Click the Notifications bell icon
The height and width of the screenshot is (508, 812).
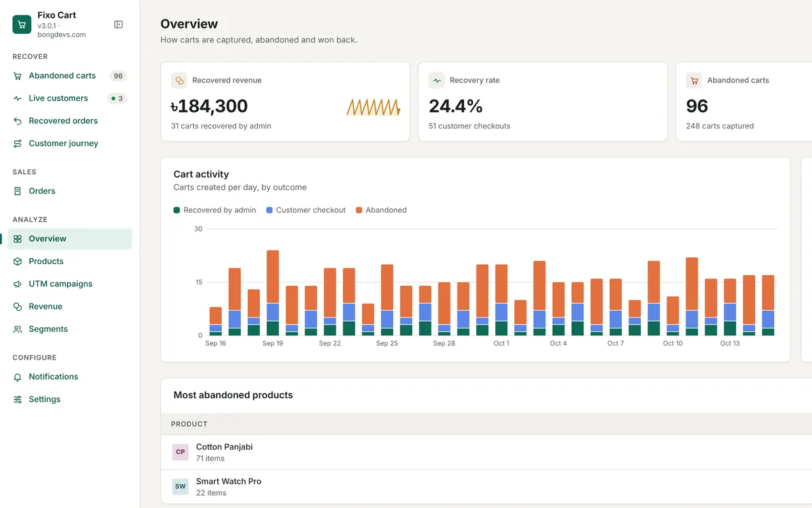click(x=18, y=377)
